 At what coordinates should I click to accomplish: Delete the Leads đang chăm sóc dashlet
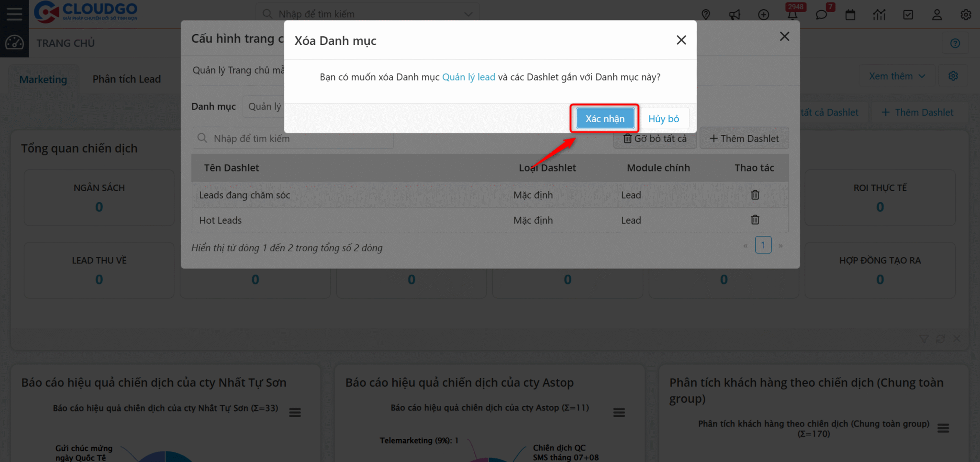755,195
